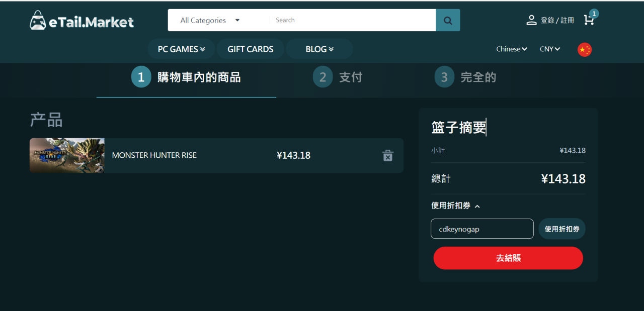Viewport: 644px width, 311px height.
Task: Click the search magnifier button
Action: point(448,20)
